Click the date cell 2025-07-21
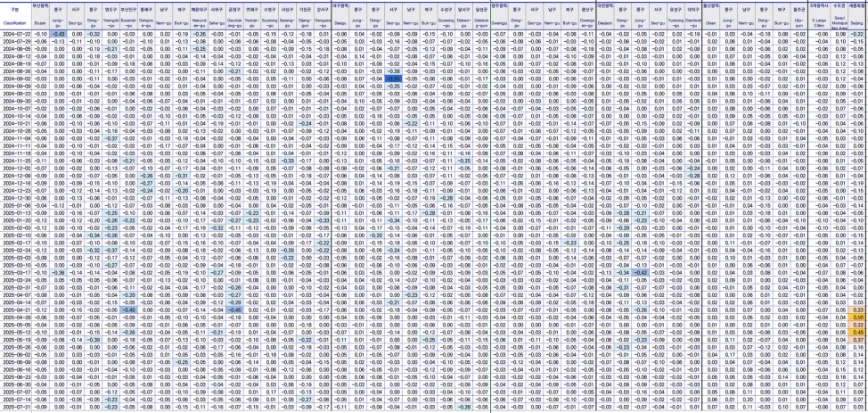868x413 pixels. pyautogui.click(x=14, y=408)
